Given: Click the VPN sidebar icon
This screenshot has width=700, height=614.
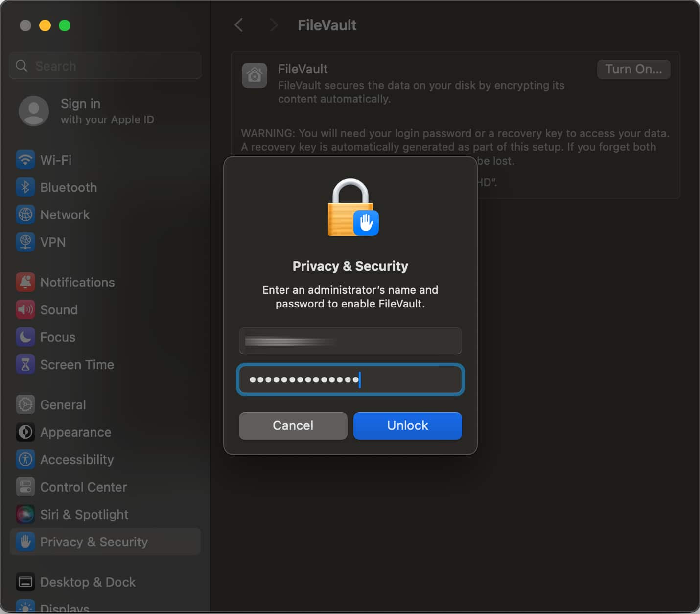Looking at the screenshot, I should coord(25,242).
